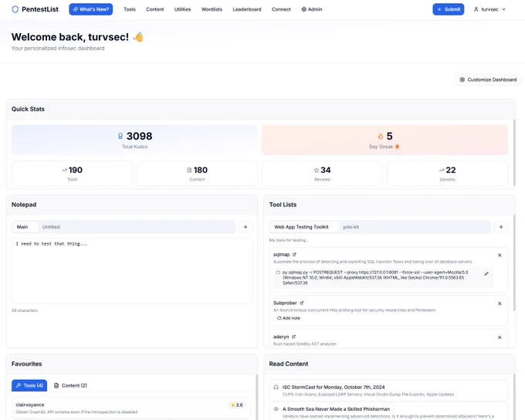The height and width of the screenshot is (420, 525).
Task: Click the Total Kudos 3098 card
Action: (134, 140)
